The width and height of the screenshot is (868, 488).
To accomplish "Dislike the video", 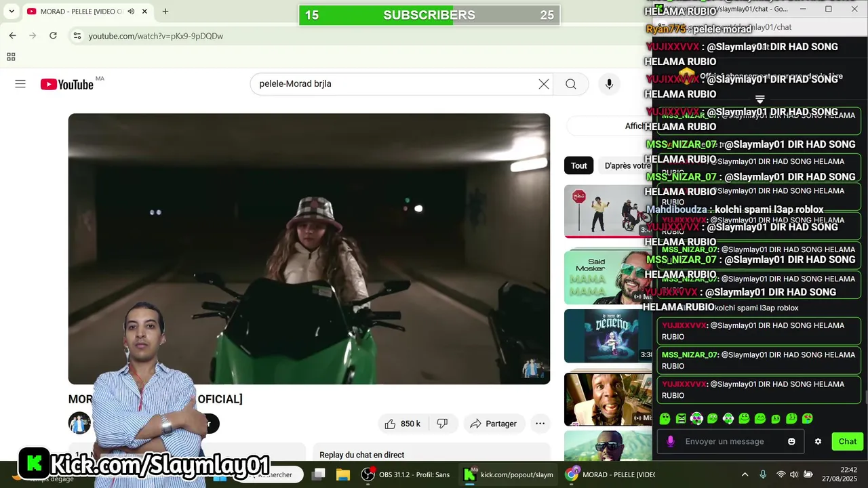I will coord(442,424).
